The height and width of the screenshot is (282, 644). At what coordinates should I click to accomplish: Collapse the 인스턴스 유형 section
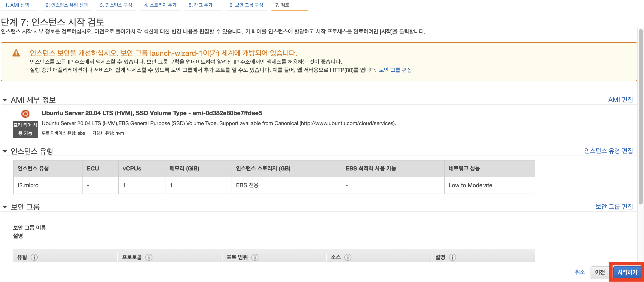coord(5,151)
